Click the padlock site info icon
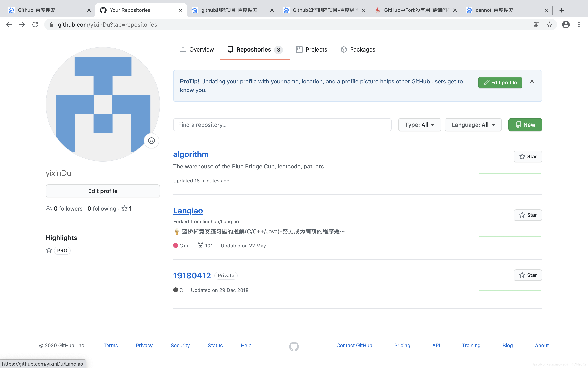Screen dimensions: 588x368 coord(51,25)
